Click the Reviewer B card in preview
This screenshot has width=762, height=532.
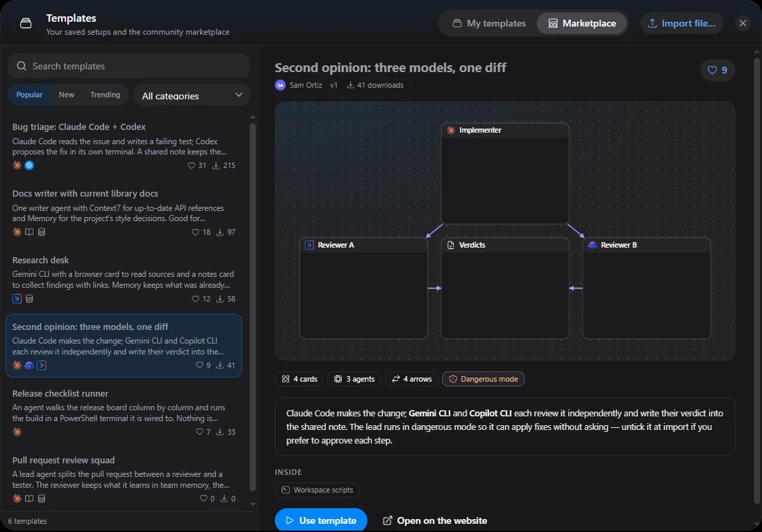coord(646,288)
